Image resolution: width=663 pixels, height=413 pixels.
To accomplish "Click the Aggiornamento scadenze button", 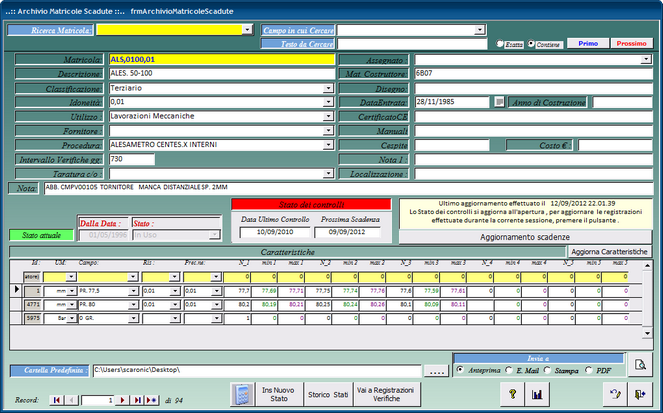I will pyautogui.click(x=525, y=237).
